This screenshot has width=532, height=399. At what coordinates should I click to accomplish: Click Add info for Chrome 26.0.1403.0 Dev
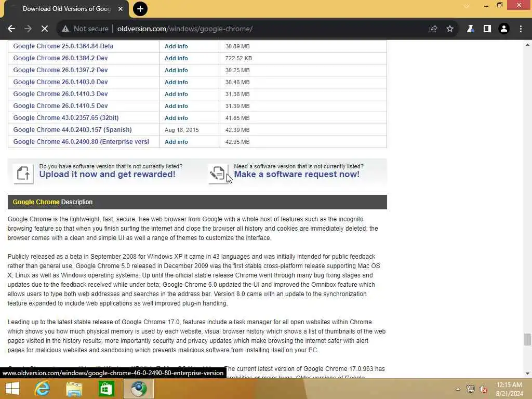tap(176, 82)
